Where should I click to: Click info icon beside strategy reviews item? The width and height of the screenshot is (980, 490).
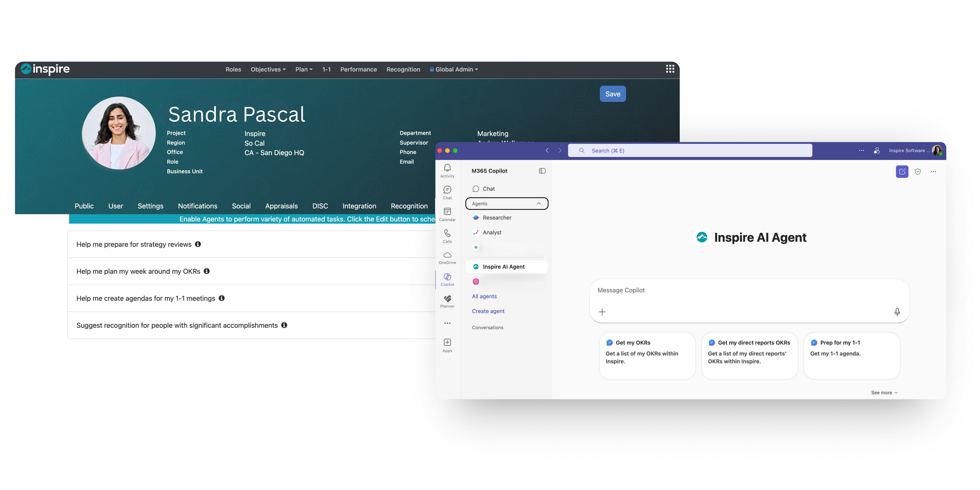coord(198,244)
